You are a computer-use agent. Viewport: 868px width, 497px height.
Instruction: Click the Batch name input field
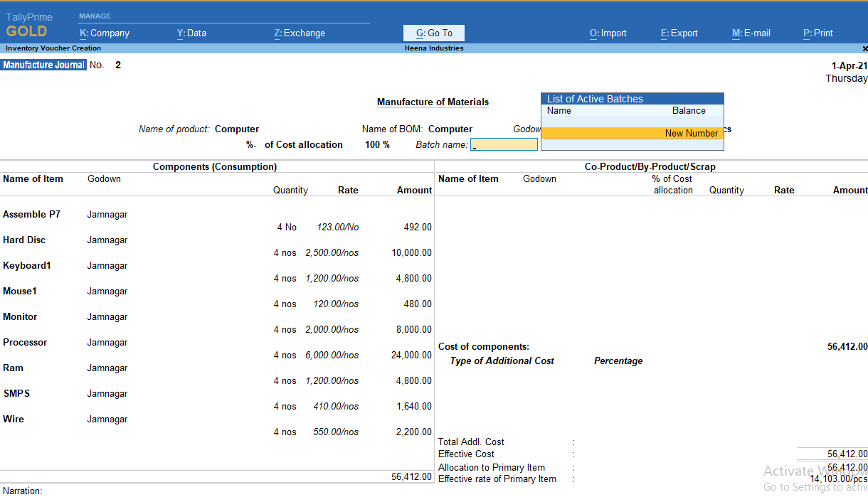pos(504,144)
